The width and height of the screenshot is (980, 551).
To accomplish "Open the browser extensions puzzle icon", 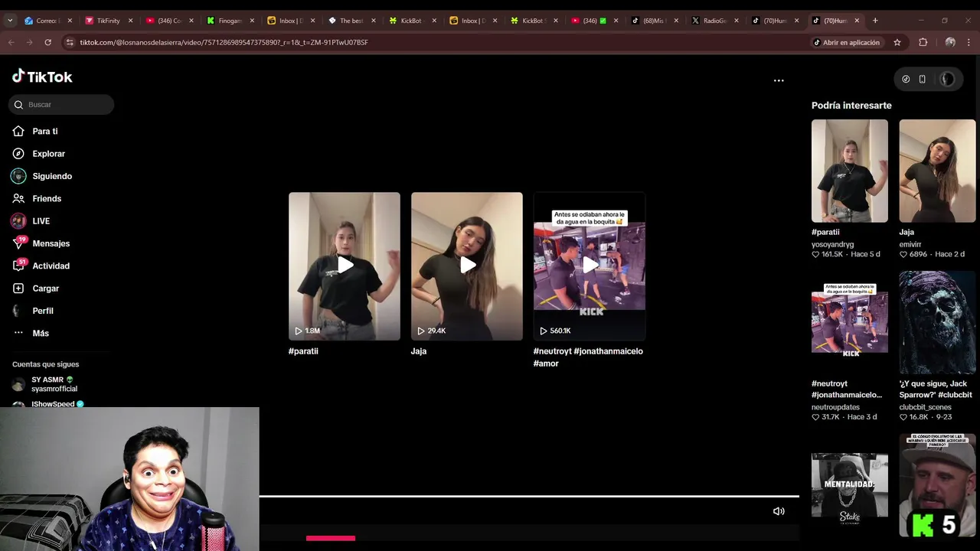I will [923, 42].
